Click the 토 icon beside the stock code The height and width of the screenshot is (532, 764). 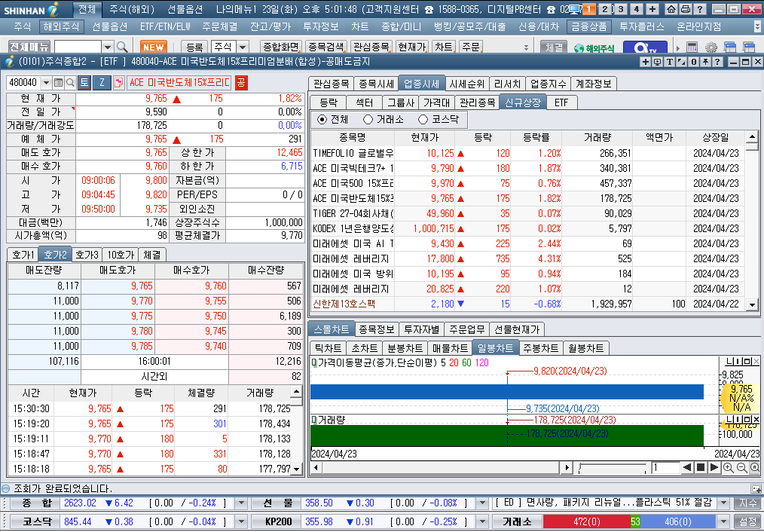tap(84, 83)
